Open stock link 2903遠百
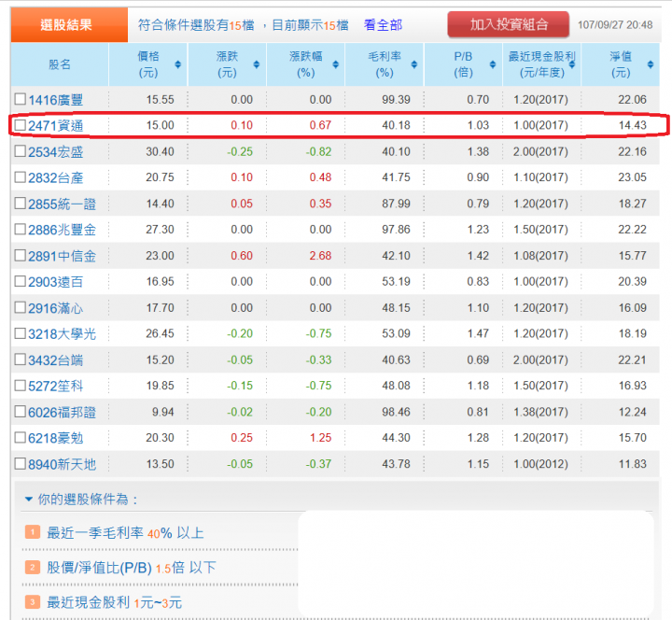 pos(55,282)
